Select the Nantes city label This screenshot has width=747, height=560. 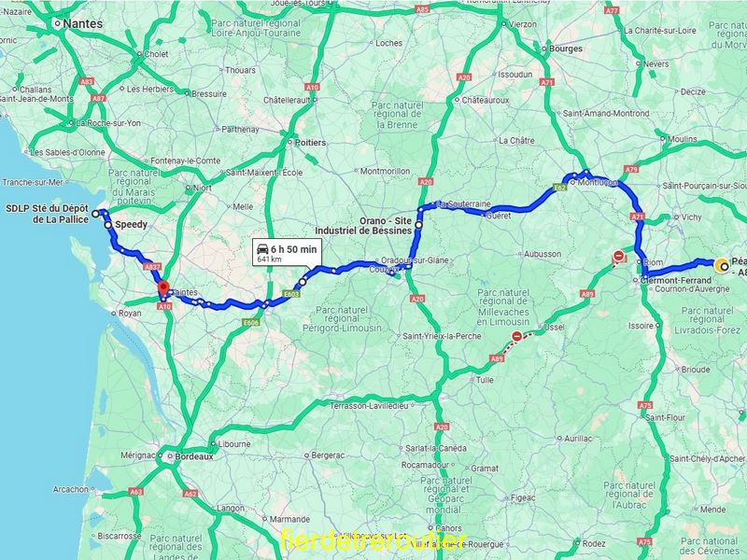click(x=82, y=23)
